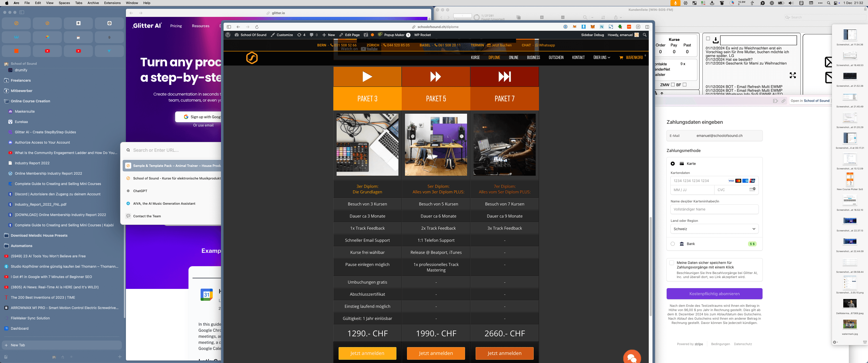The image size is (868, 363).
Task: Select the Contact the Team suggestion
Action: coord(172,216)
